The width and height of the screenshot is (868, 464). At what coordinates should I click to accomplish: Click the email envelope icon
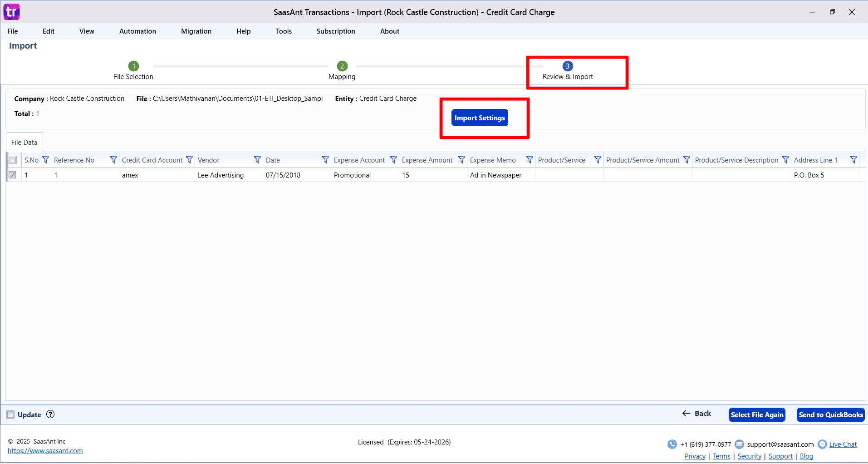(x=739, y=444)
